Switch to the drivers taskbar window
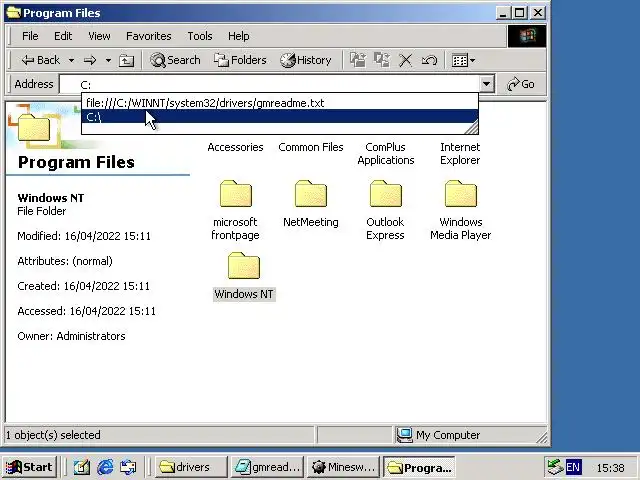 [191, 467]
